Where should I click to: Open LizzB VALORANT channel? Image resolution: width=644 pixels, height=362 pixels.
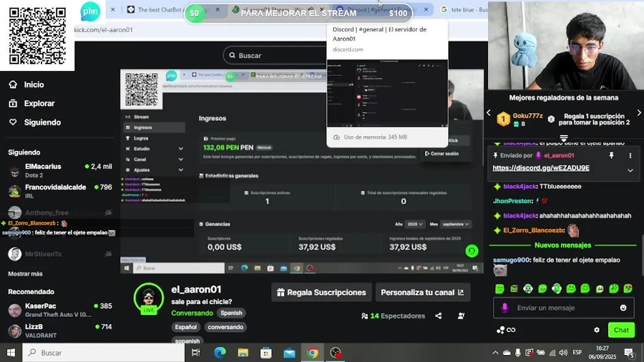point(60,330)
